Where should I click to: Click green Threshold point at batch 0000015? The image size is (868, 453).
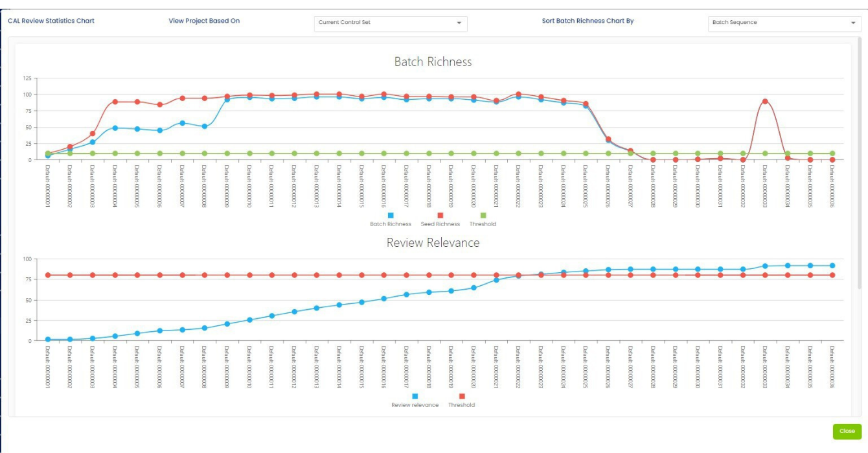pyautogui.click(x=361, y=154)
